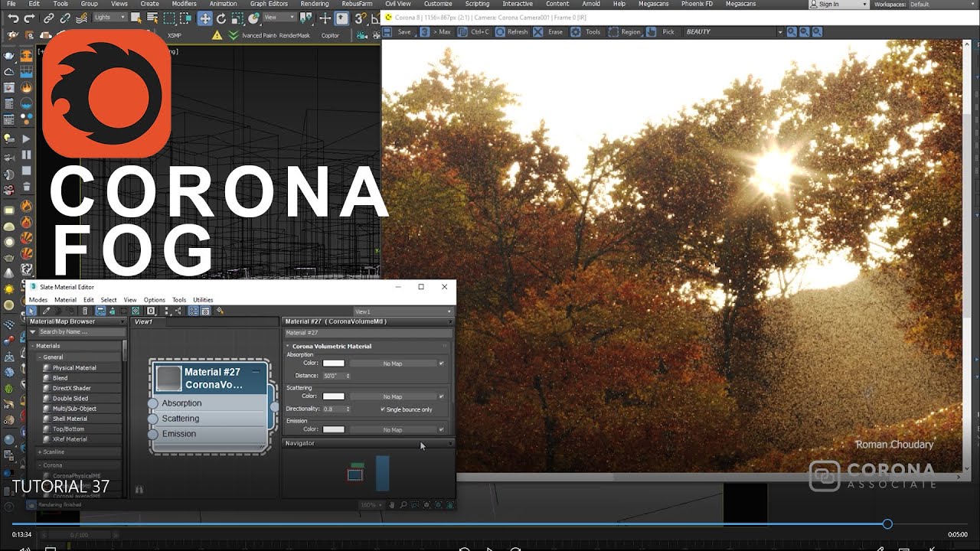
Task: Select the Slate editor arrow select tool
Action: click(31, 311)
